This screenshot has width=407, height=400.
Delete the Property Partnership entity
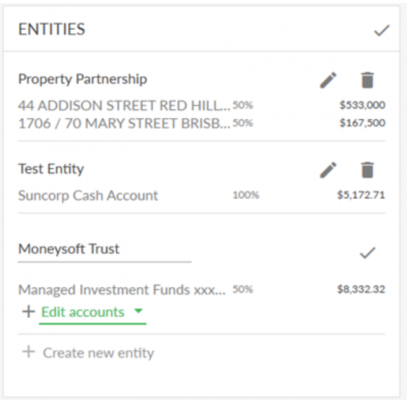pos(367,80)
